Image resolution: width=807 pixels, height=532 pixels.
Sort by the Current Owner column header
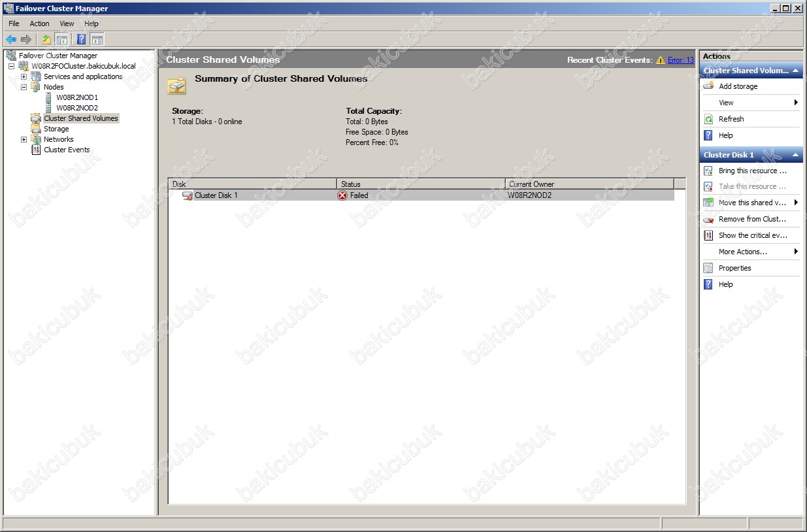click(x=589, y=184)
